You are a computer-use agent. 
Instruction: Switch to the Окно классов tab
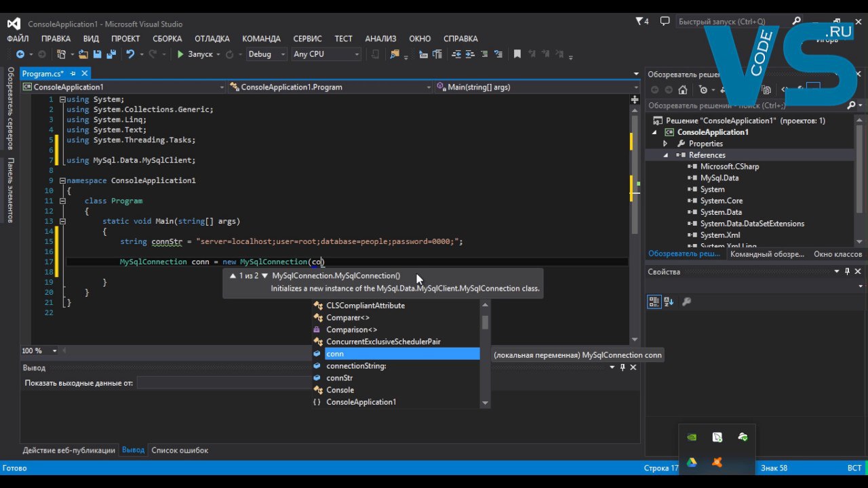pyautogui.click(x=838, y=254)
